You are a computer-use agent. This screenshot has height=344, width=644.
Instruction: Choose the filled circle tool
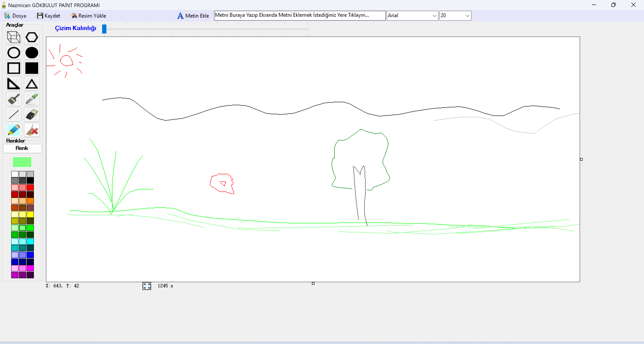(32, 53)
